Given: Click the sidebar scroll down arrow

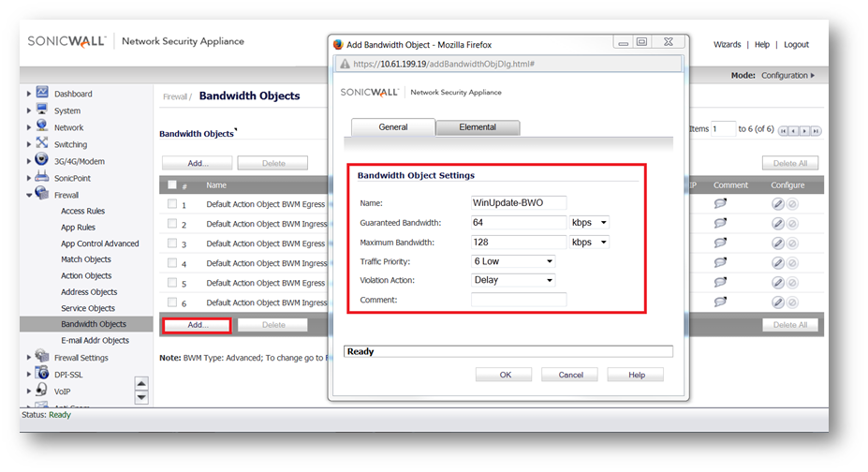Looking at the screenshot, I should [141, 397].
